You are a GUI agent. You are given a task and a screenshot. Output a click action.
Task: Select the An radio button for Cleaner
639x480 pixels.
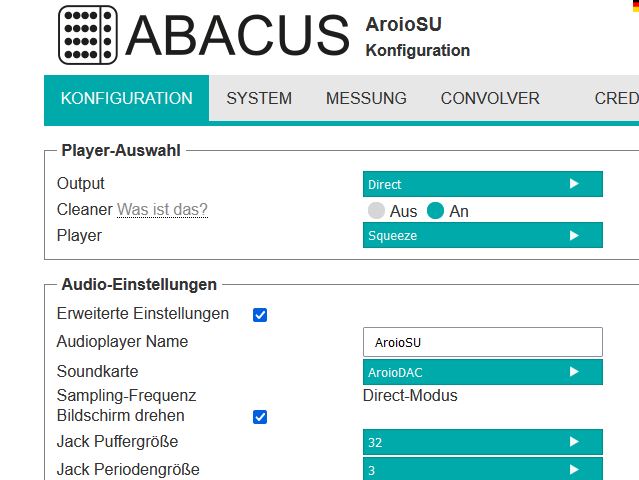(435, 211)
